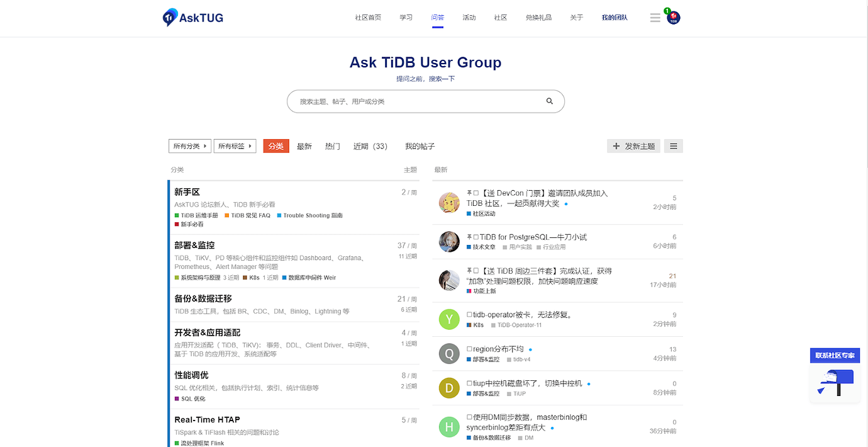868x447 pixels.
Task: Click the 联系社区专家 button
Action: (x=835, y=355)
